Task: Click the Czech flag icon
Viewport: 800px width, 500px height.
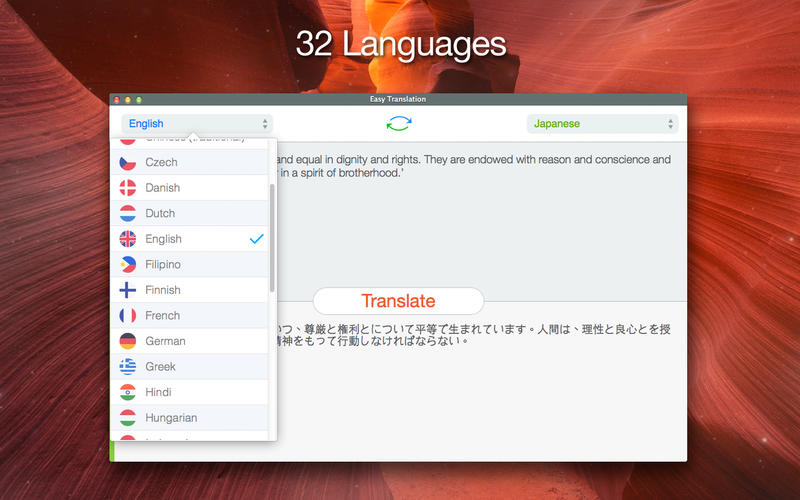Action: tap(128, 162)
